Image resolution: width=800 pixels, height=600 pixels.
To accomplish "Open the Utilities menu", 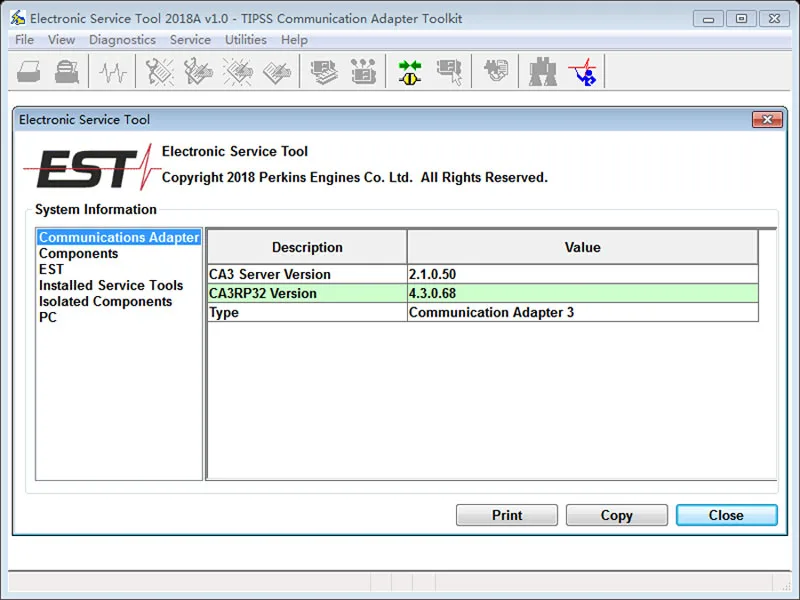I will click(x=246, y=40).
